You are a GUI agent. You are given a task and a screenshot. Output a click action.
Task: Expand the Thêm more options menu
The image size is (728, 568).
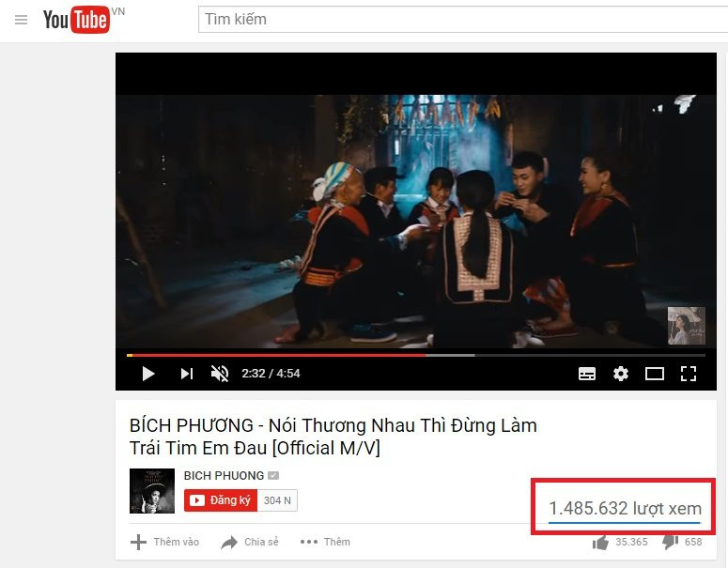coord(325,542)
